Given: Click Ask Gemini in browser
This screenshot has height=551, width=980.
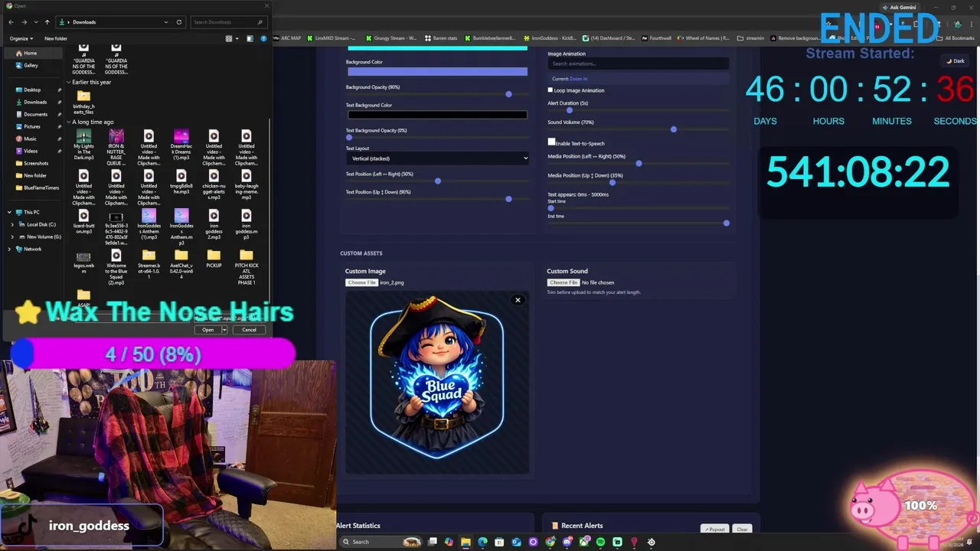Looking at the screenshot, I should [x=898, y=8].
